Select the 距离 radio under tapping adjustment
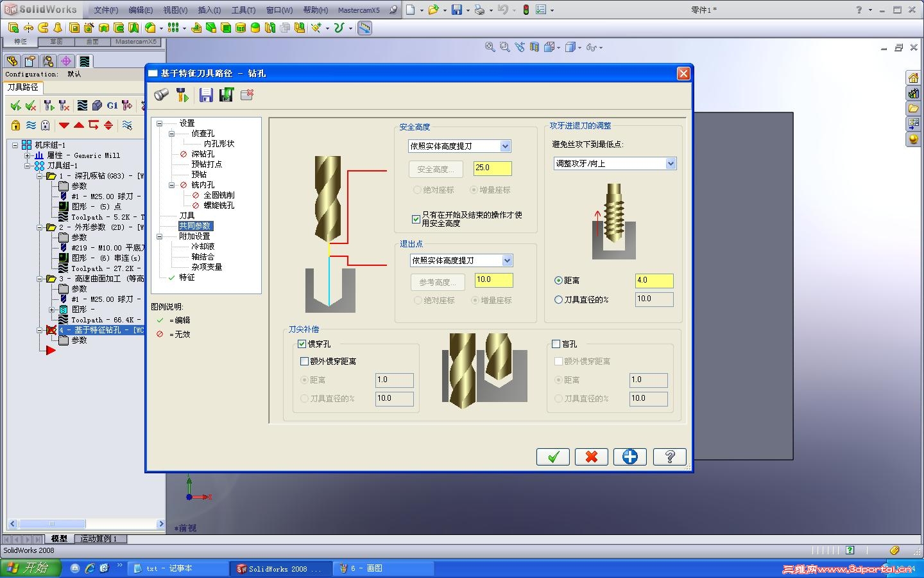Image resolution: width=924 pixels, height=578 pixels. pyautogui.click(x=558, y=281)
